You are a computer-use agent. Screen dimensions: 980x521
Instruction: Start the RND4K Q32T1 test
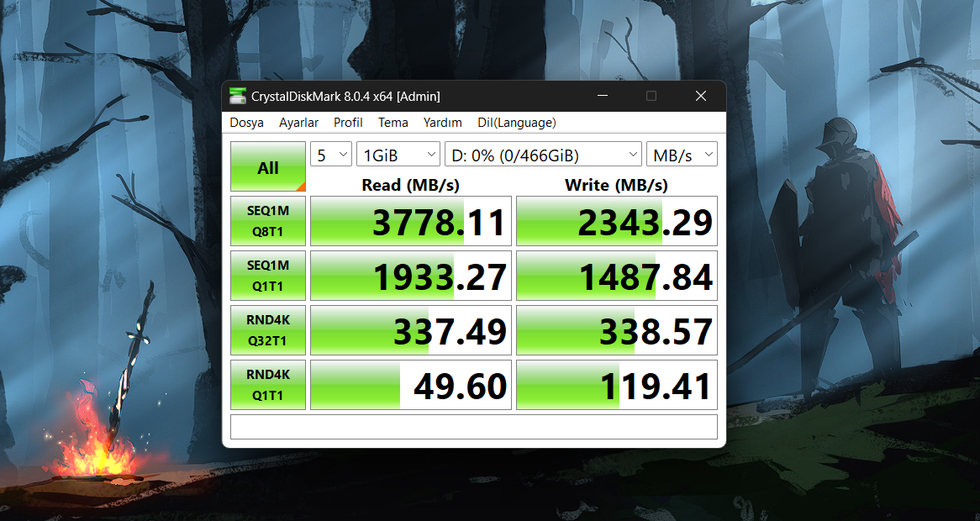(x=268, y=330)
